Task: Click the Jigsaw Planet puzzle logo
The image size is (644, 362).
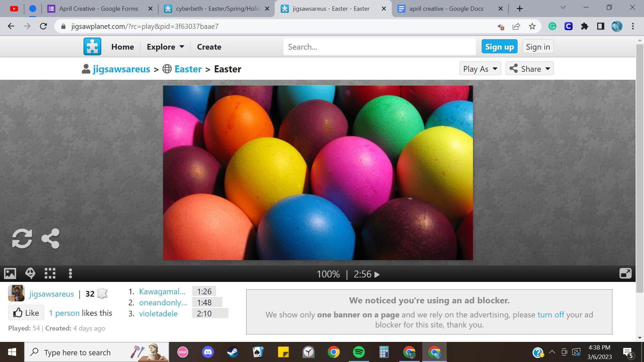Action: click(x=92, y=47)
